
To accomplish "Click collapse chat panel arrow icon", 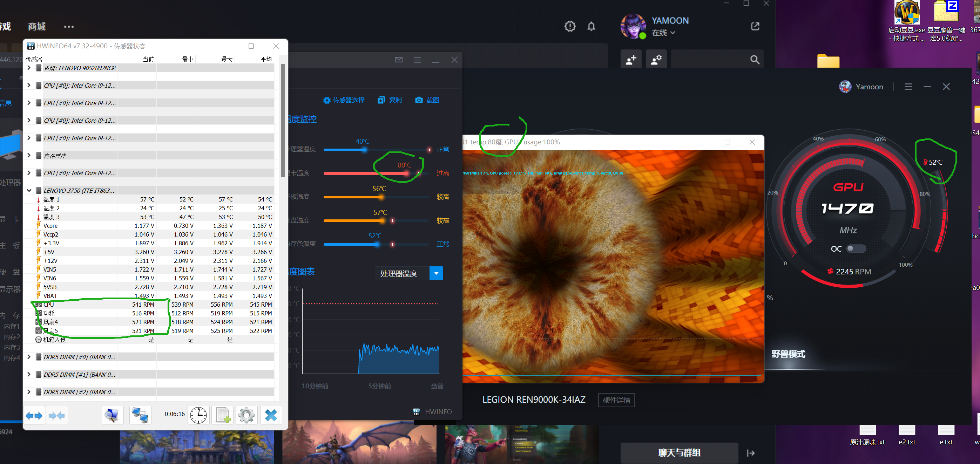I will coord(751,452).
